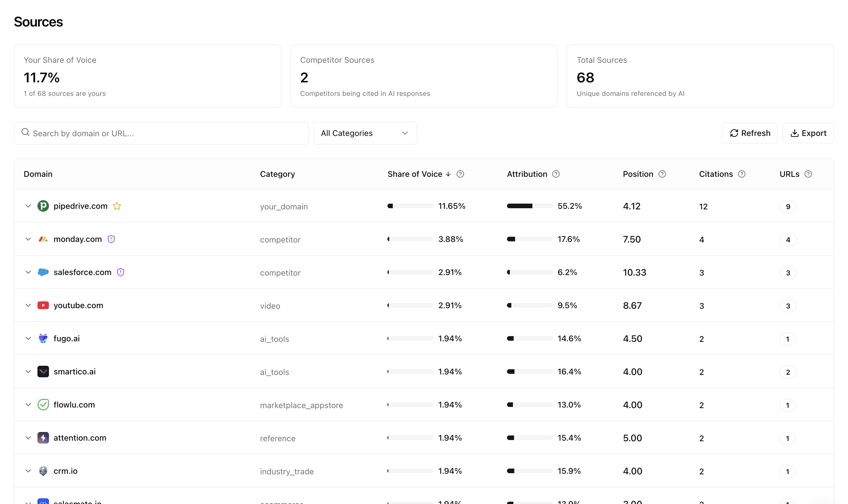Click the Refresh icon button
Screen dimensions: 848x504
734,133
